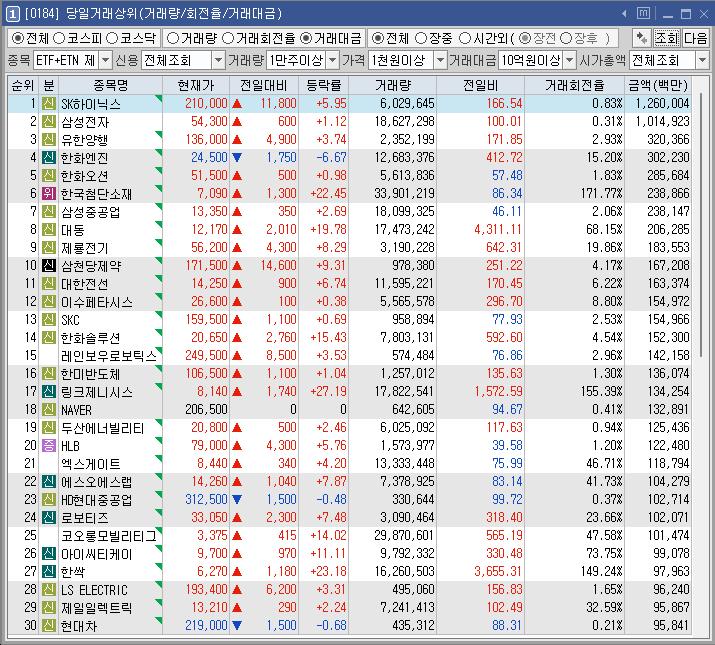The image size is (715, 645).
Task: Click the badge icon beside 대동
Action: (49, 229)
